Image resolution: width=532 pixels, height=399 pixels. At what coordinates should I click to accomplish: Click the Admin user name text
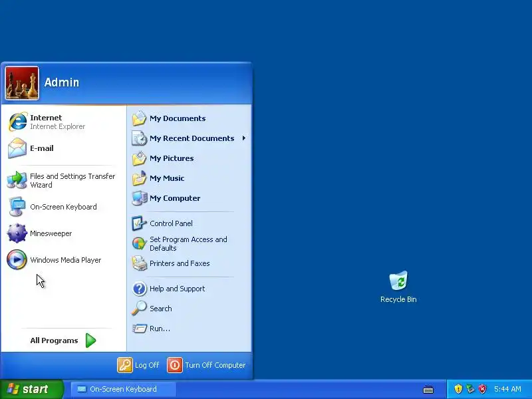pyautogui.click(x=62, y=82)
